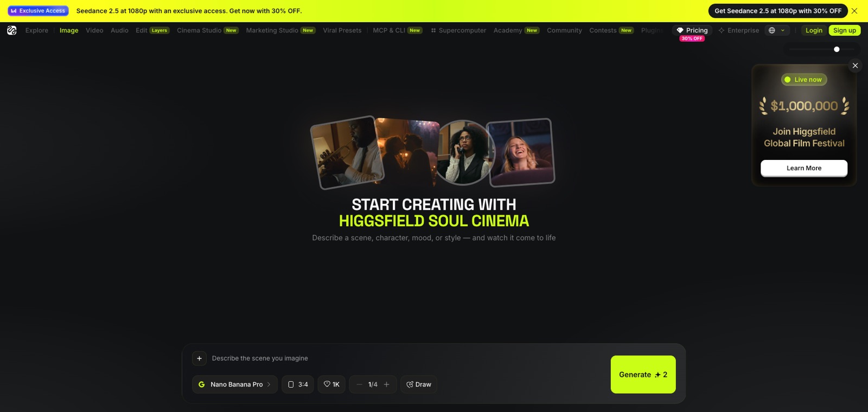The height and width of the screenshot is (412, 868).
Task: Switch to the Image section
Action: point(69,30)
